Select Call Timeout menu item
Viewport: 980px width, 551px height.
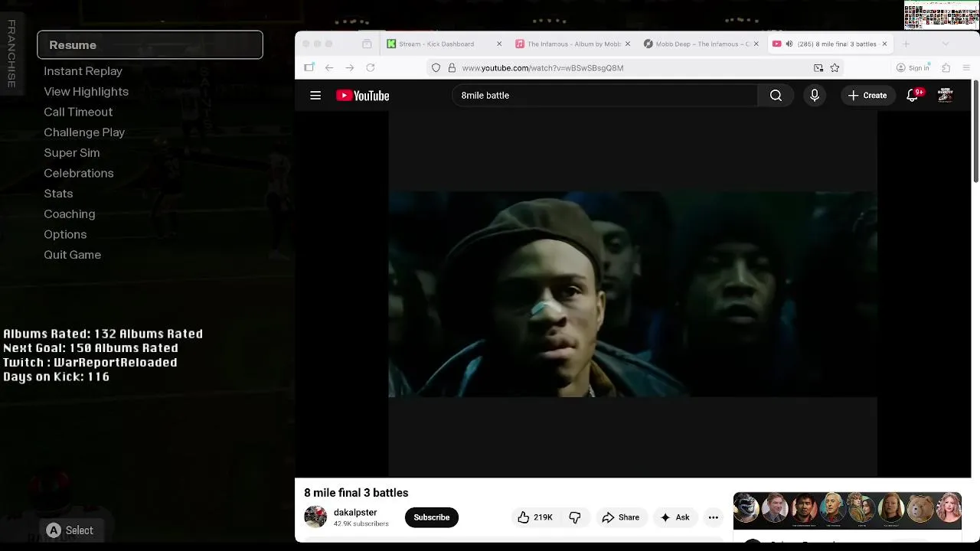78,112
